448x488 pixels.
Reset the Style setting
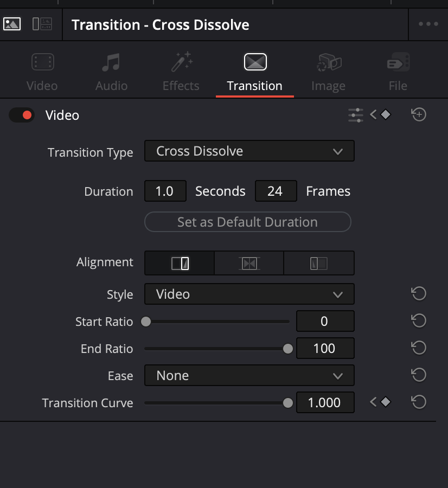click(x=419, y=293)
